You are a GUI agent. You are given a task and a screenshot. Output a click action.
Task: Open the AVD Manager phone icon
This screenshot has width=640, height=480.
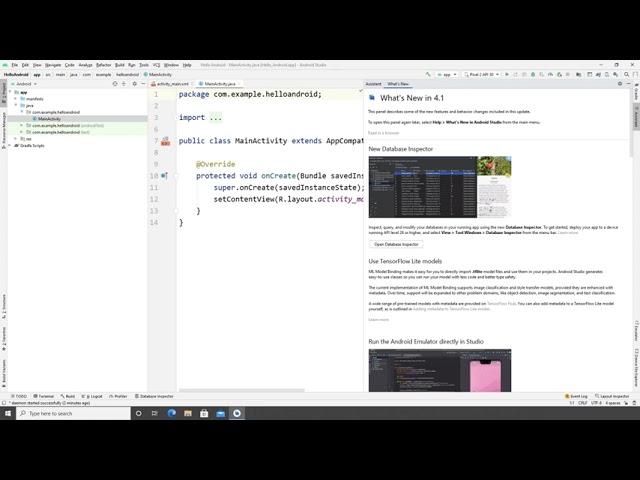[607, 75]
